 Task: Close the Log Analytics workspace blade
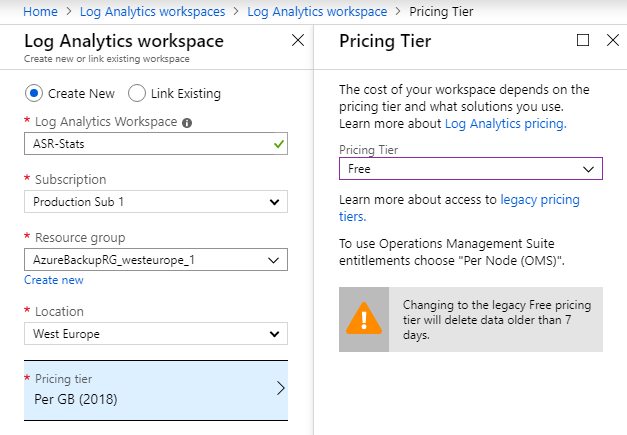tap(298, 40)
